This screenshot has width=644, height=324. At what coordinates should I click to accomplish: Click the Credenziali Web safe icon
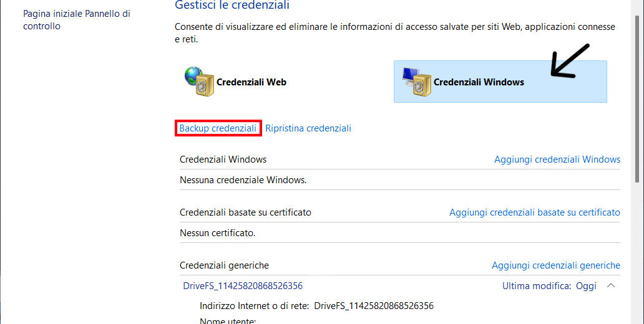pos(199,82)
